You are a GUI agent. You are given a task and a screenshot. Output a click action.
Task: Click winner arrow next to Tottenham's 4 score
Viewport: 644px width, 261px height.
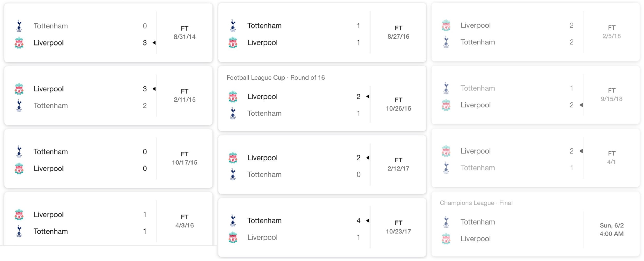pyautogui.click(x=368, y=221)
